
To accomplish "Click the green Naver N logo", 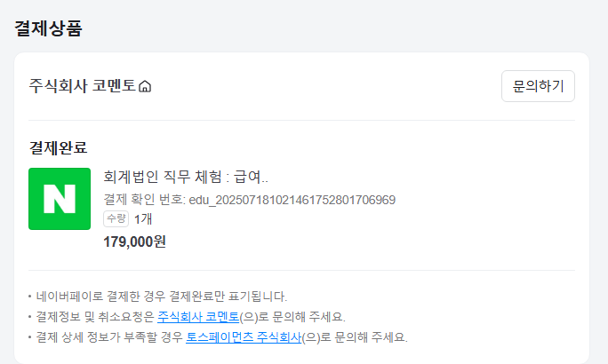I will (x=60, y=199).
